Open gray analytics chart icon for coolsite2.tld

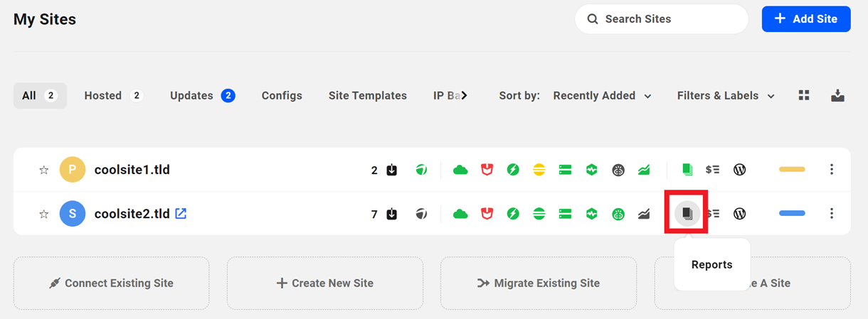[645, 214]
